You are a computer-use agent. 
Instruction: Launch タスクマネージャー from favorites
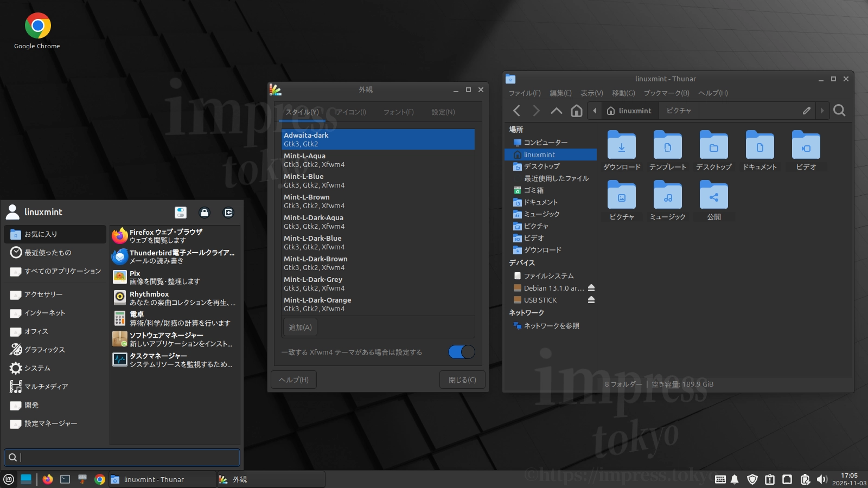point(175,359)
